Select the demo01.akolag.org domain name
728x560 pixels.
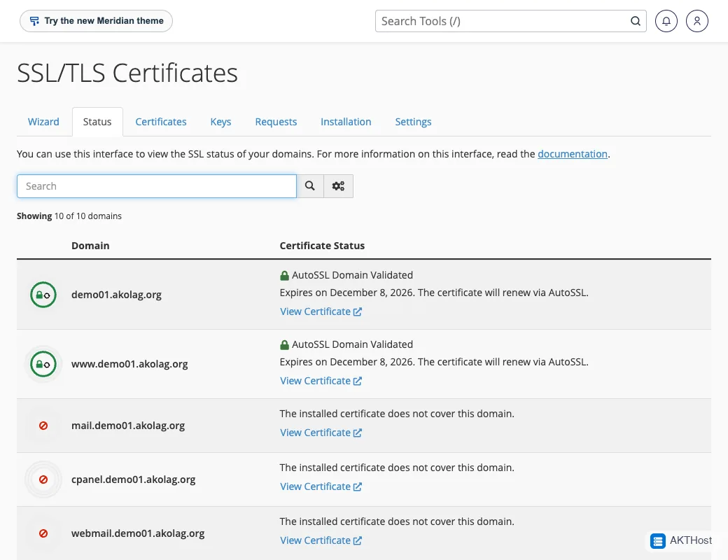116,295
